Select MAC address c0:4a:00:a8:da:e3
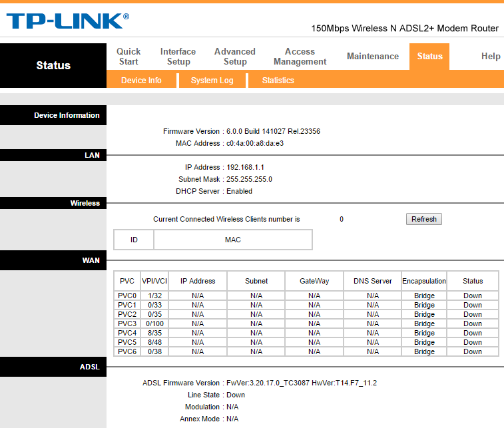The height and width of the screenshot is (428, 504). [x=255, y=143]
